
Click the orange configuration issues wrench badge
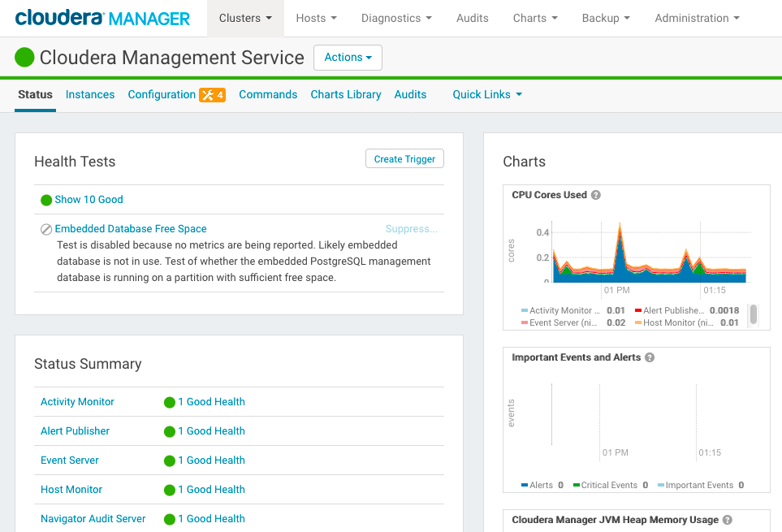pyautogui.click(x=213, y=95)
